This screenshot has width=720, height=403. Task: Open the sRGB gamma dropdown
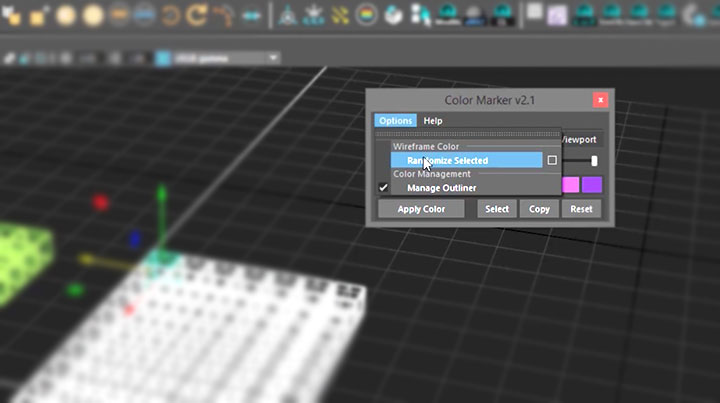pos(222,58)
